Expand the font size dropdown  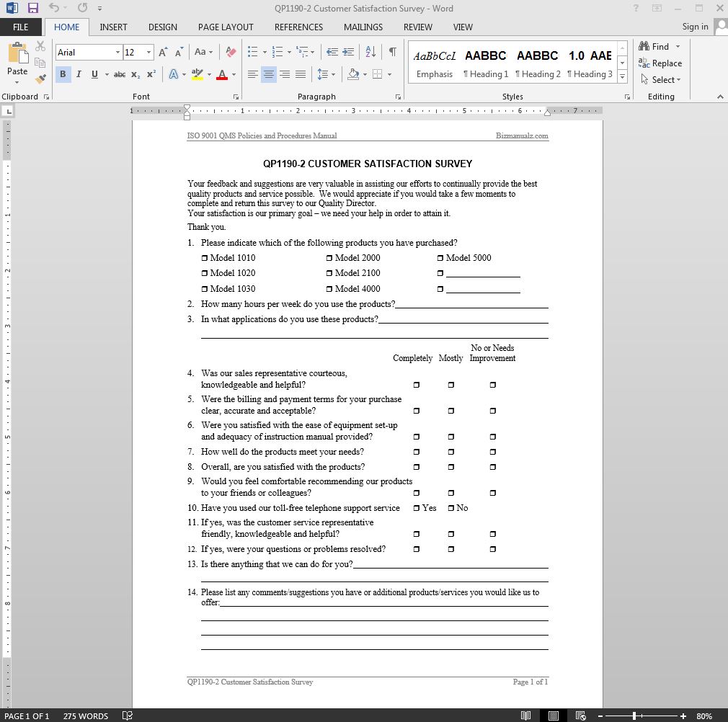click(x=149, y=53)
